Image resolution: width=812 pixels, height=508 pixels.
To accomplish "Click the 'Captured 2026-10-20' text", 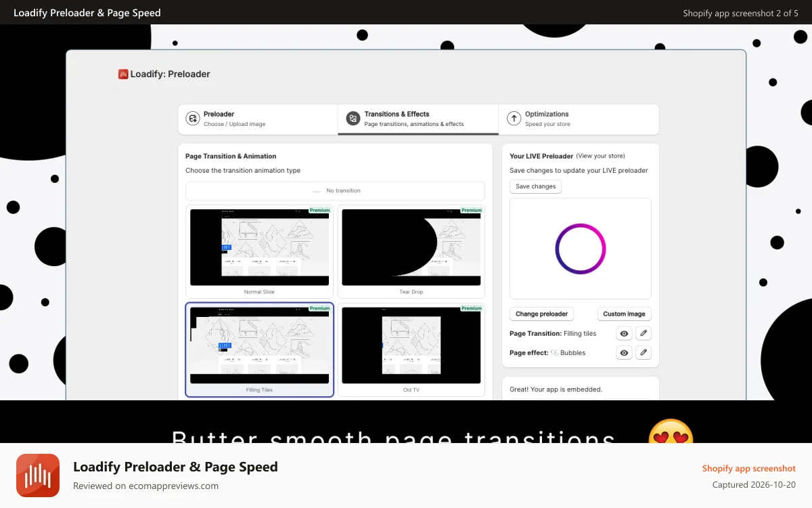I will pyautogui.click(x=754, y=485).
